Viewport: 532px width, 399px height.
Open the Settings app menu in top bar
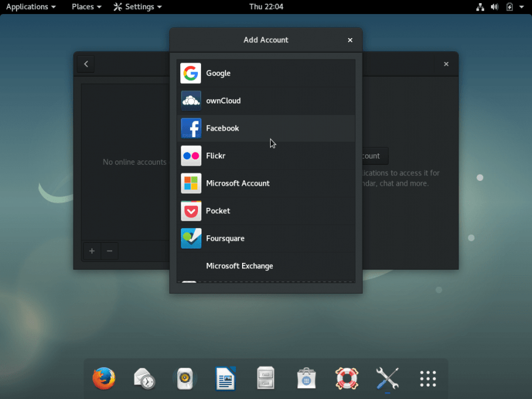click(138, 7)
